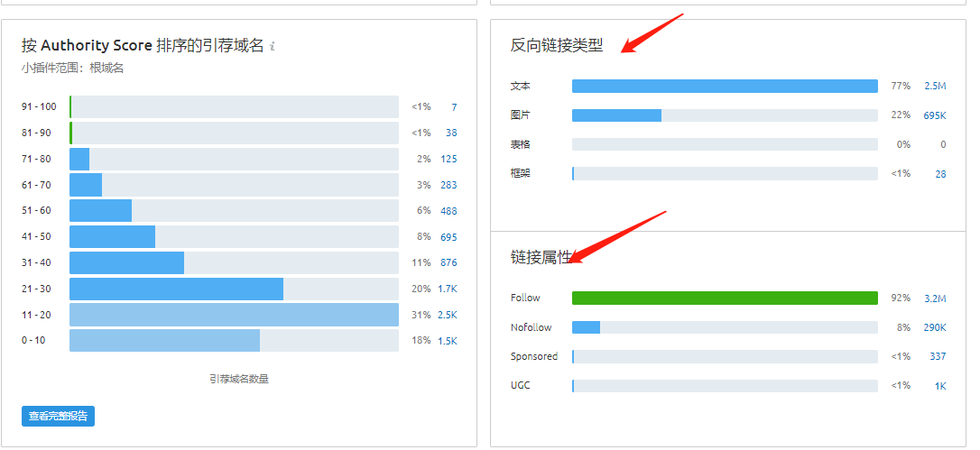Open the 28 frame backlinks link
Image resolution: width=980 pixels, height=450 pixels.
coord(940,174)
